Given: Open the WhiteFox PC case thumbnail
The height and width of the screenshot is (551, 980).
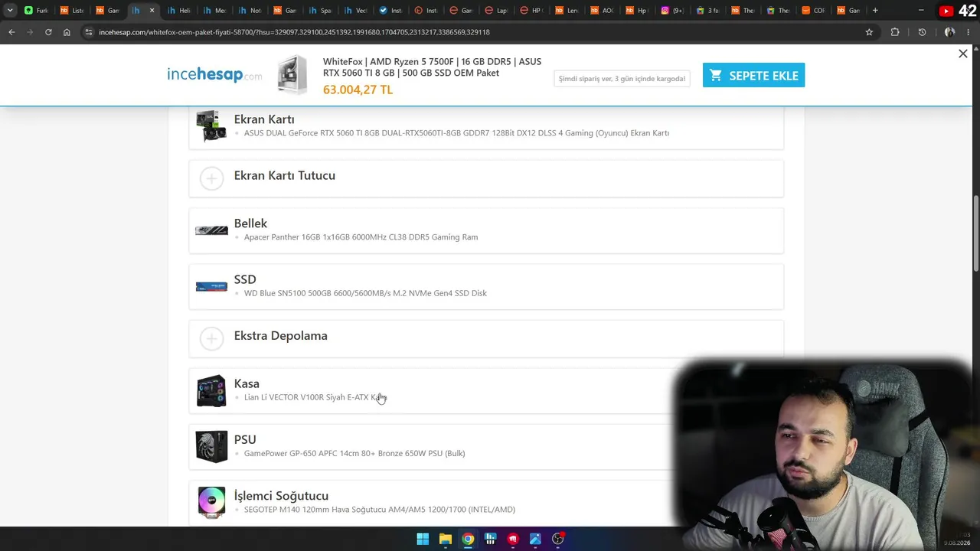Looking at the screenshot, I should click(292, 75).
